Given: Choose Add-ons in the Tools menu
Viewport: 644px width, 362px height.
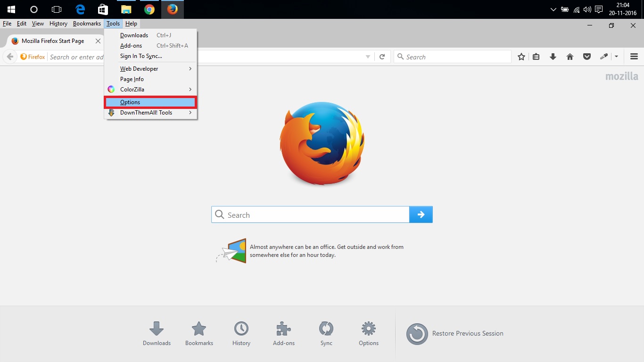Looking at the screenshot, I should coord(151,46).
